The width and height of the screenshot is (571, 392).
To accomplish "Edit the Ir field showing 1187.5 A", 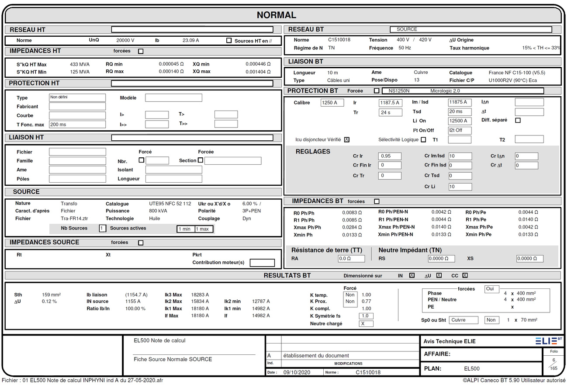I will coord(390,102).
